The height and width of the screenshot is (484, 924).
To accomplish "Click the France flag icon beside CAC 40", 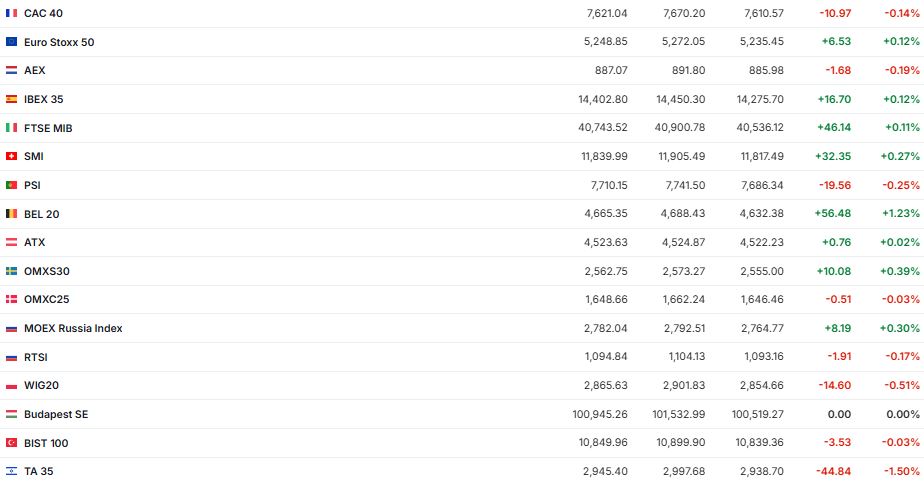I will [x=11, y=13].
